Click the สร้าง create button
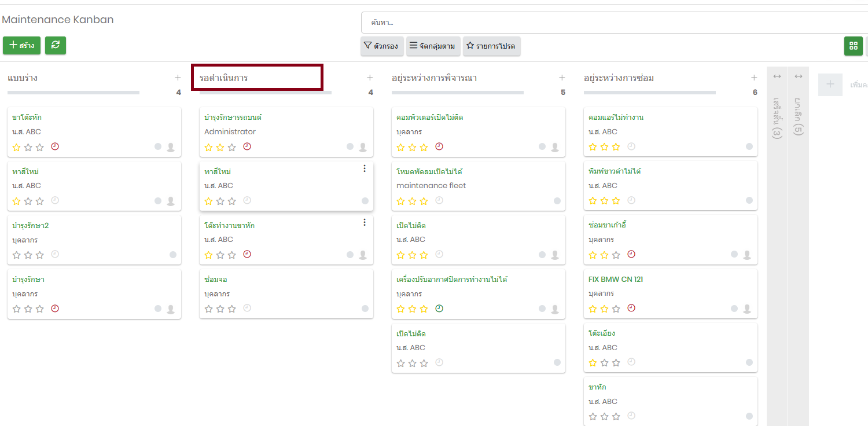 click(x=21, y=45)
